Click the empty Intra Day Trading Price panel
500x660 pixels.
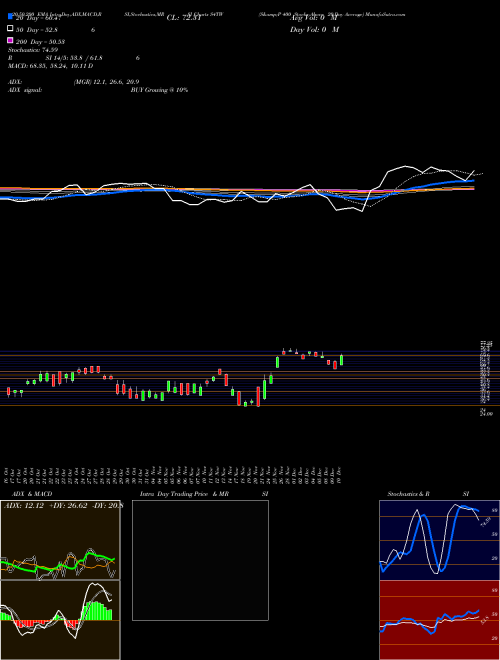(x=200, y=560)
